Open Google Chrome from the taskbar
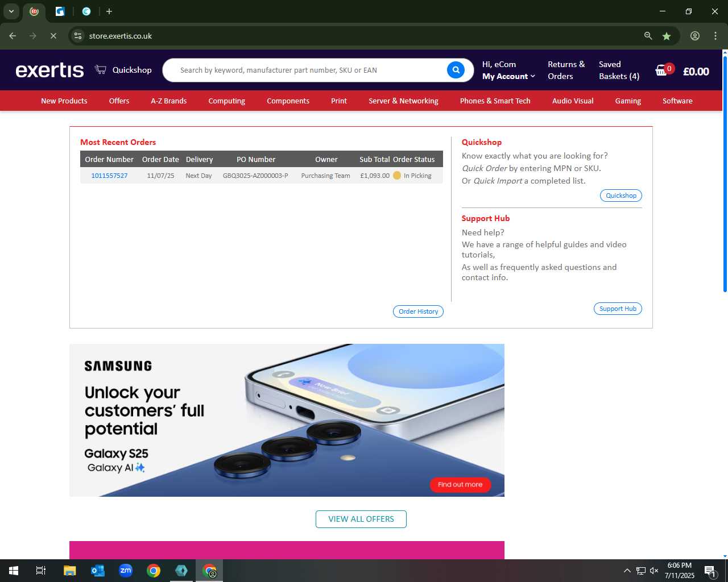This screenshot has width=728, height=582. (x=154, y=571)
